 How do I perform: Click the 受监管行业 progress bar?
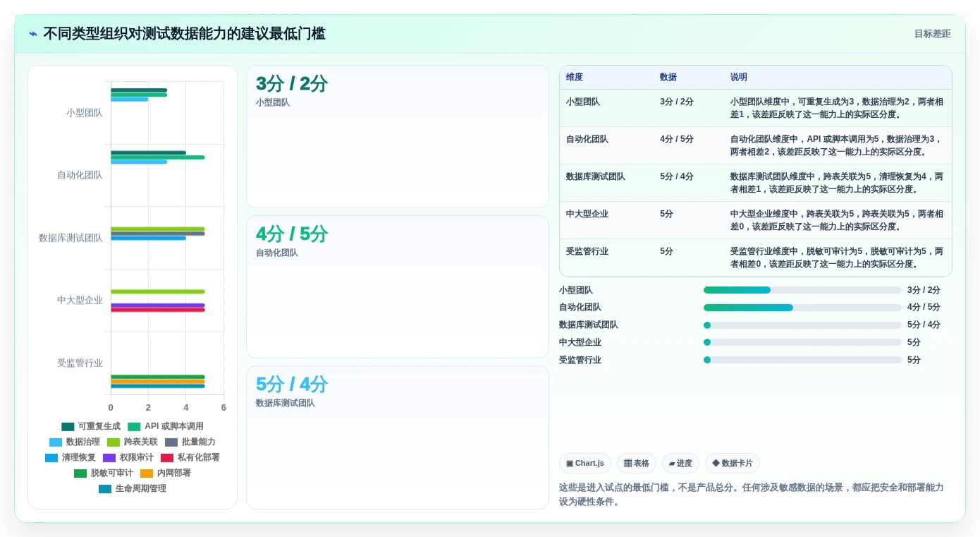[802, 360]
